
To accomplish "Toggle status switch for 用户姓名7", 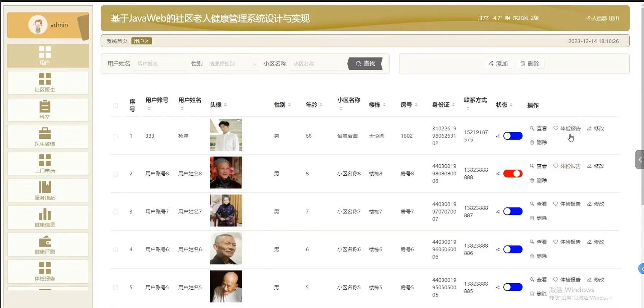I will (513, 211).
